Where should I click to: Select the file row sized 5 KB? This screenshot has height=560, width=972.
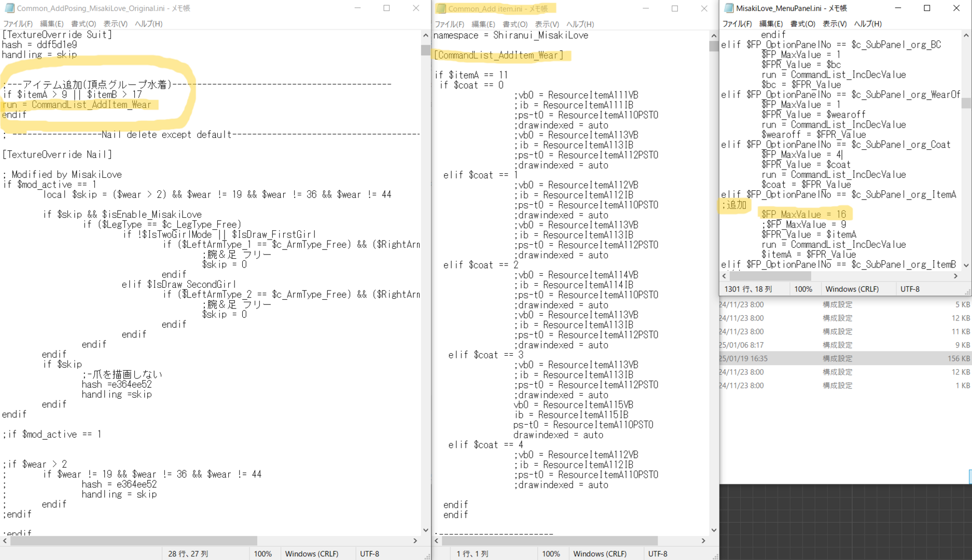coord(844,304)
